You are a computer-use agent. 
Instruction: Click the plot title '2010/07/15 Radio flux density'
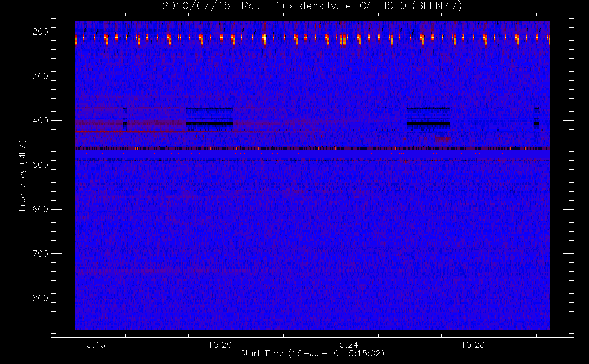[x=312, y=6]
